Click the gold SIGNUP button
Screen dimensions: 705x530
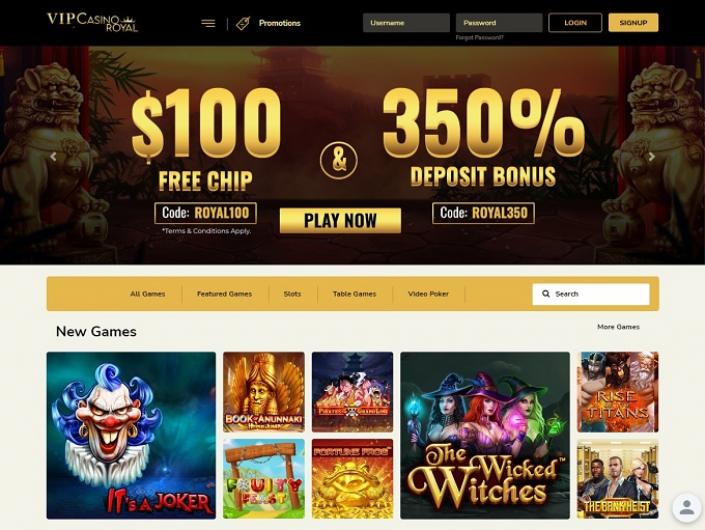(633, 22)
